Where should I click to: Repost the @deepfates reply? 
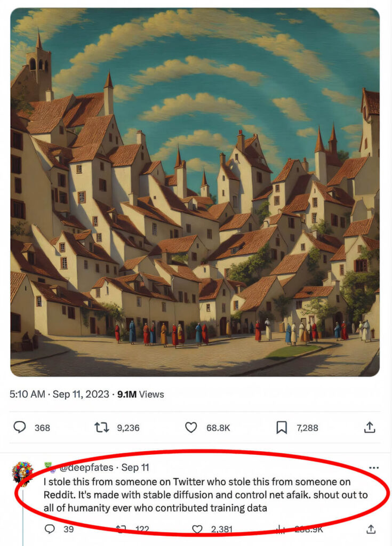tap(122, 529)
